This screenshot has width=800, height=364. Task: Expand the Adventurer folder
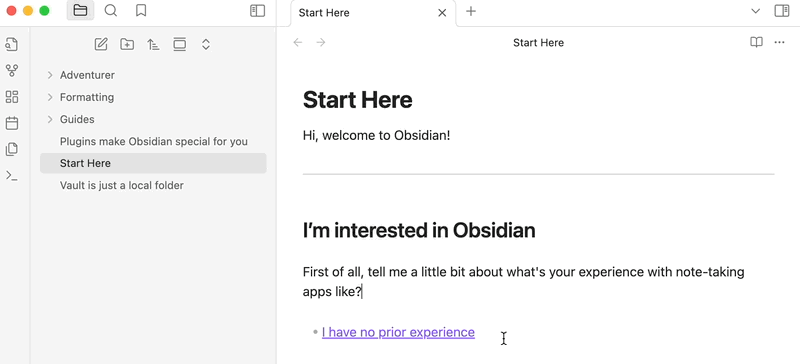[x=50, y=75]
